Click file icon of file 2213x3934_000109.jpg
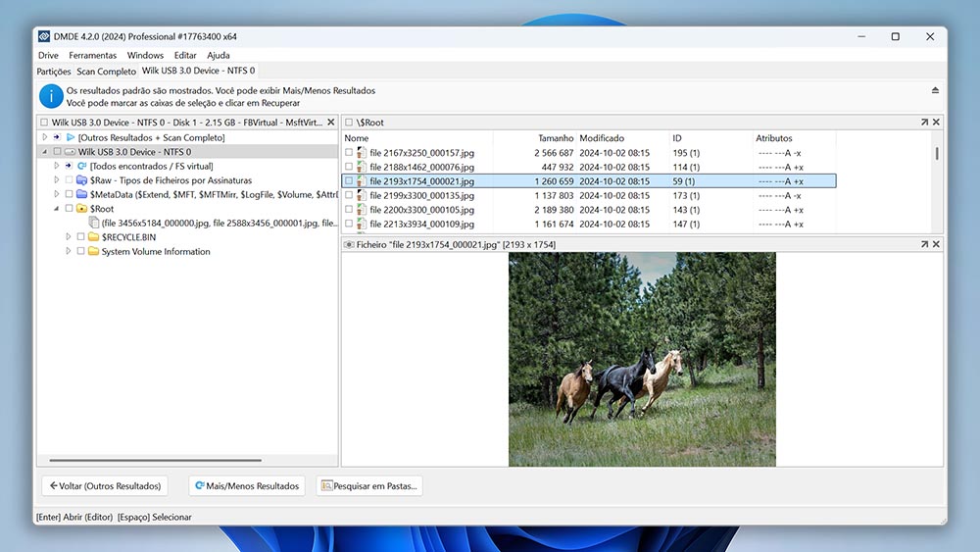This screenshot has height=552, width=980. [362, 224]
